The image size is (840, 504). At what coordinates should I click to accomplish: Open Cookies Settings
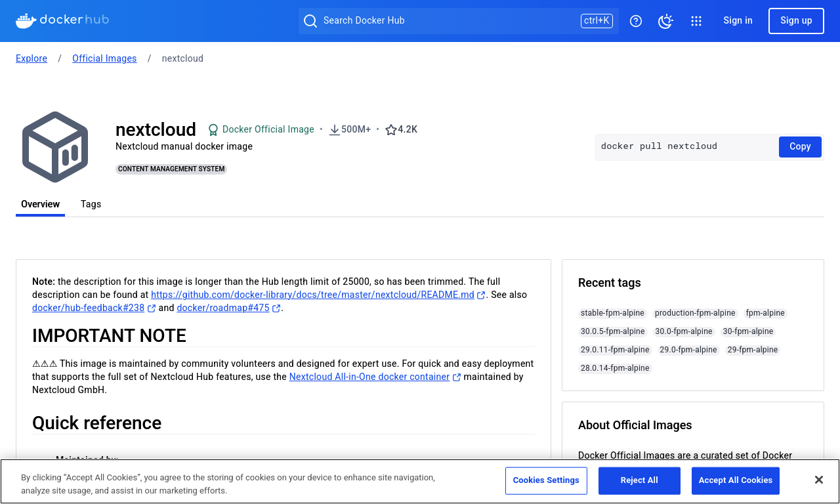[x=546, y=480]
